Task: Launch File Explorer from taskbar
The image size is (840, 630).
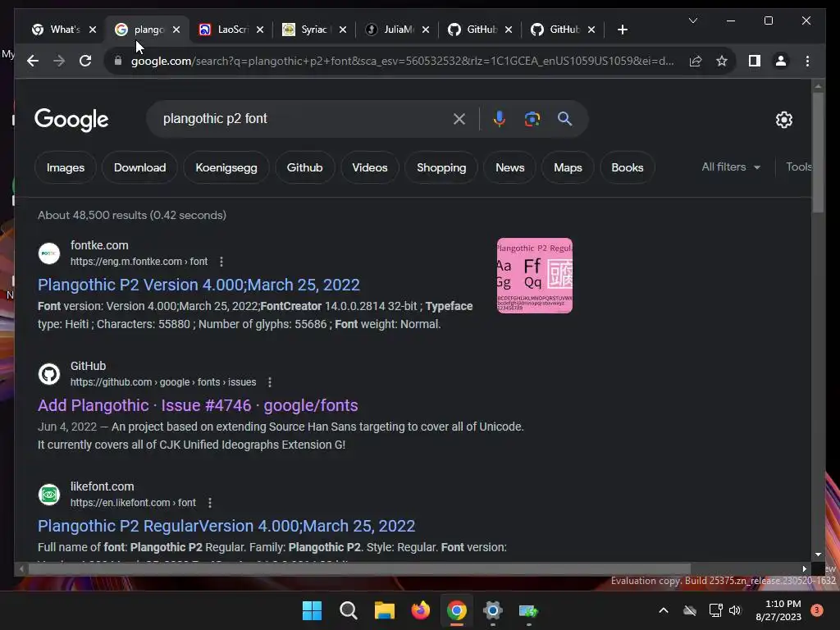Action: [384, 610]
